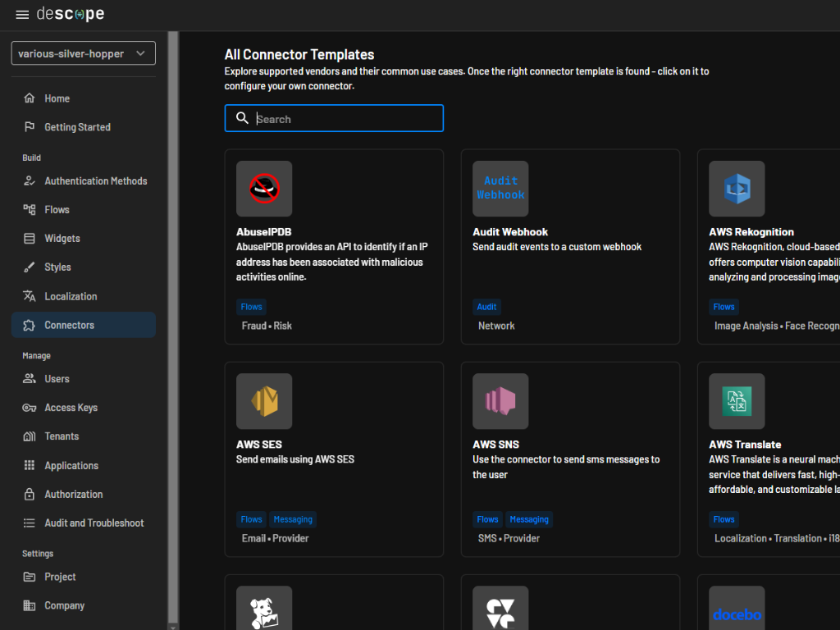Open Authentication Methods in sidebar

95,180
